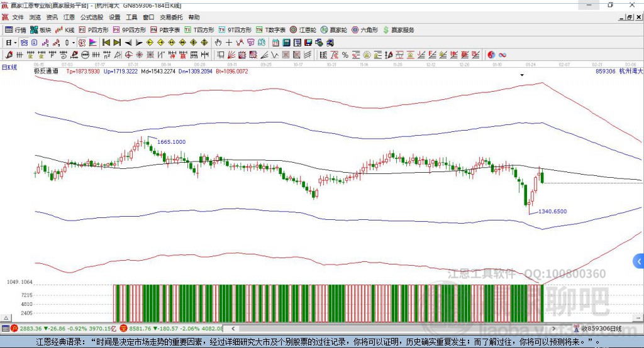Click the blue infinity symbol icon
Viewport: 644px width, 348px height.
[x=502, y=55]
